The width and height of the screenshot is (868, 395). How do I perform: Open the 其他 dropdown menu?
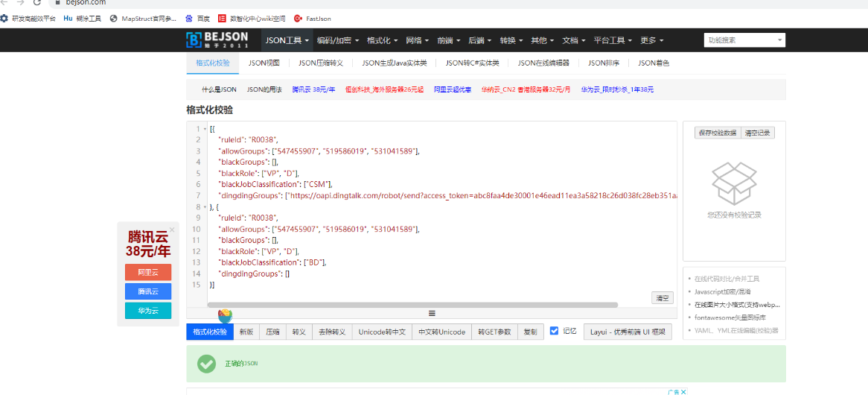click(542, 40)
